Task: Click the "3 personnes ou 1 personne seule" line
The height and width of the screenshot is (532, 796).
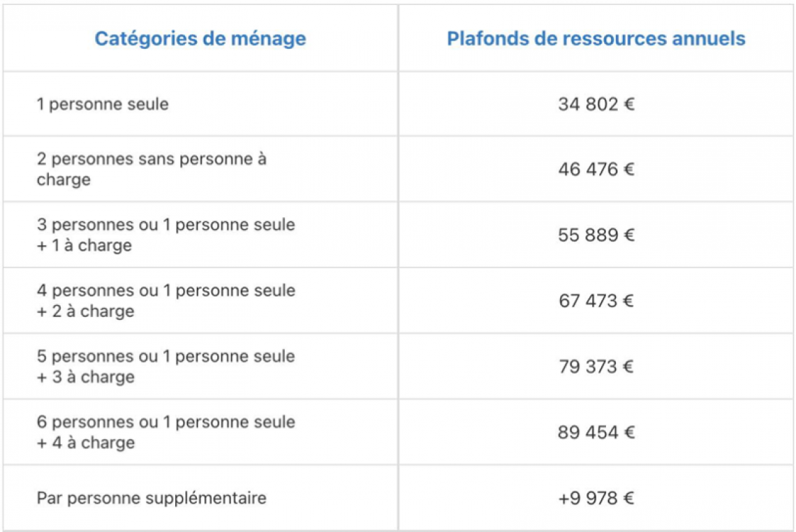Action: coord(166,225)
